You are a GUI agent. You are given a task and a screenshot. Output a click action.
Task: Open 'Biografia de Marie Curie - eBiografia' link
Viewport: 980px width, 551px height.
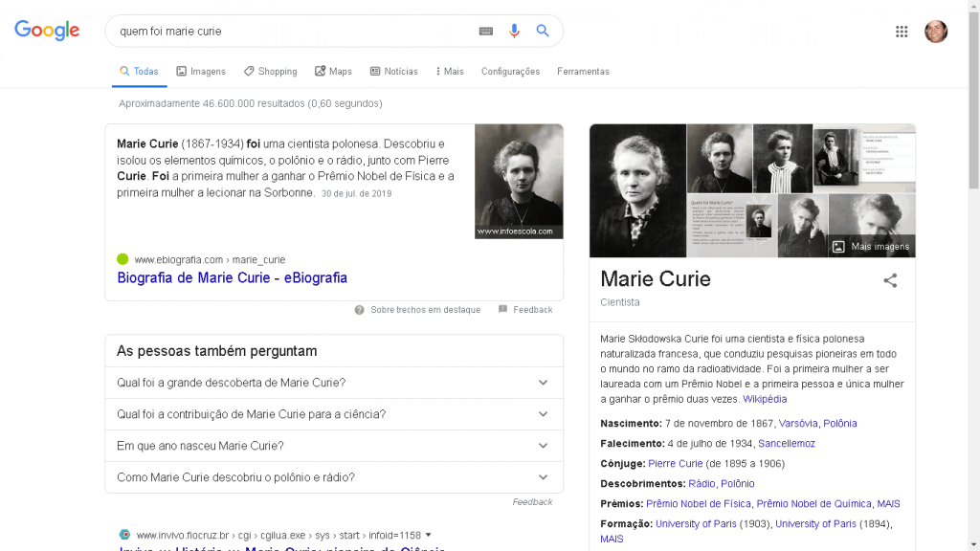tap(232, 277)
